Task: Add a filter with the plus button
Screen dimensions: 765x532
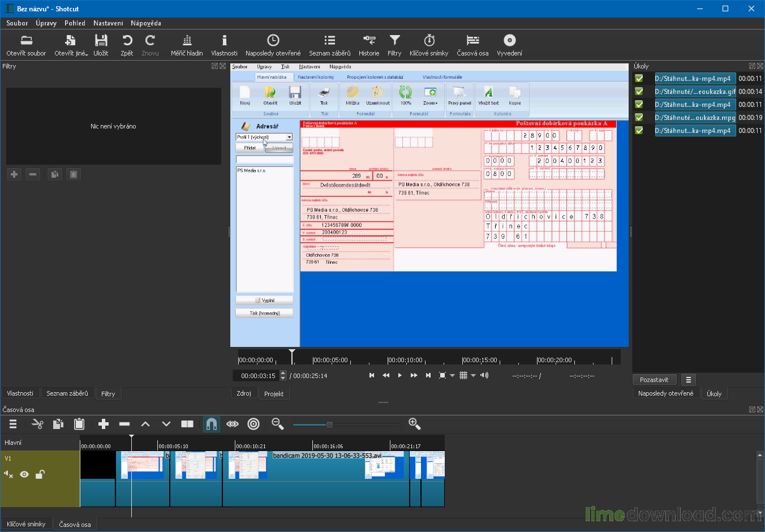Action: coord(14,174)
